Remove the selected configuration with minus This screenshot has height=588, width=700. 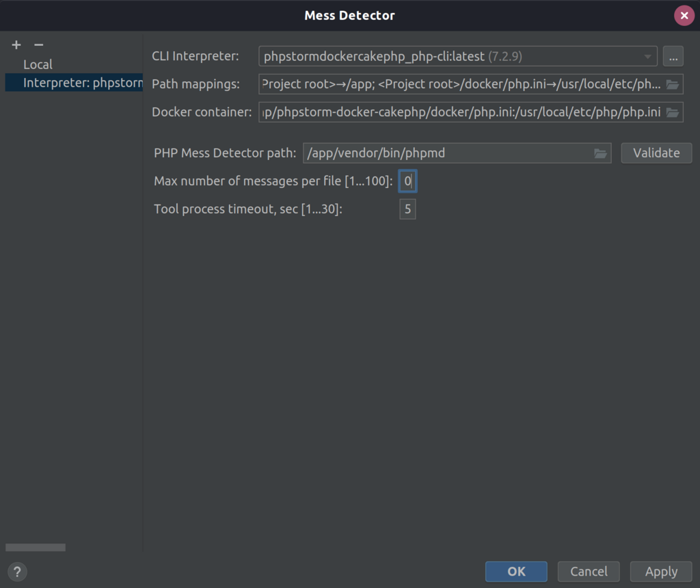(x=39, y=44)
